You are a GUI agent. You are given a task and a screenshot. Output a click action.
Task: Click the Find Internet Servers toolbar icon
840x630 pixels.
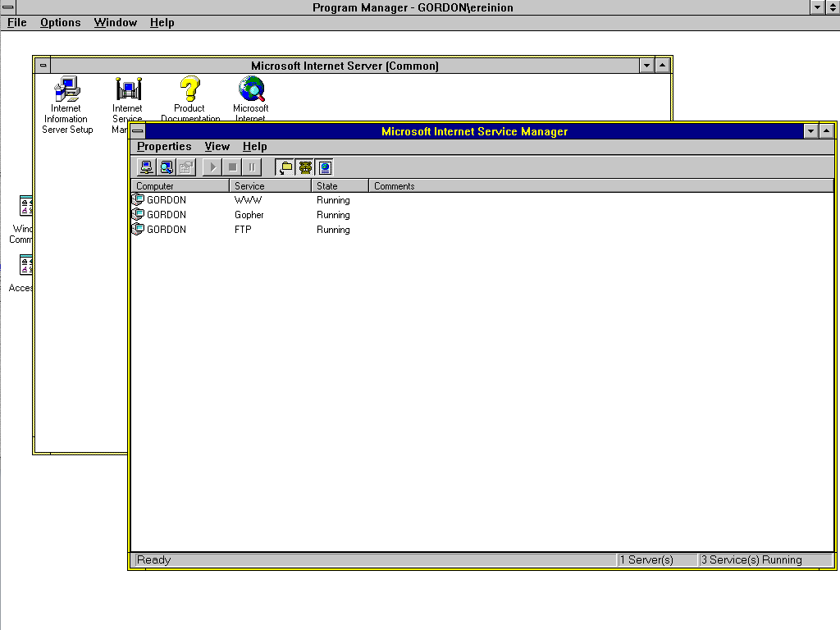[167, 167]
